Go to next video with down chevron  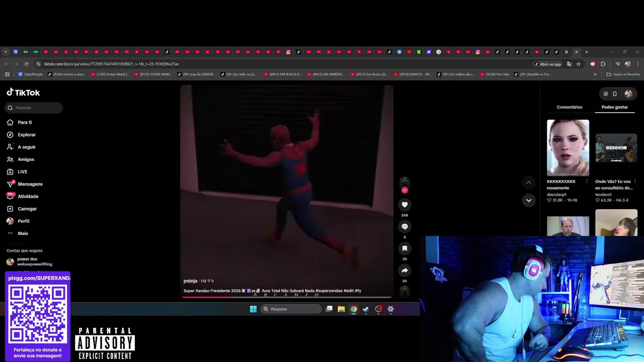(528, 200)
